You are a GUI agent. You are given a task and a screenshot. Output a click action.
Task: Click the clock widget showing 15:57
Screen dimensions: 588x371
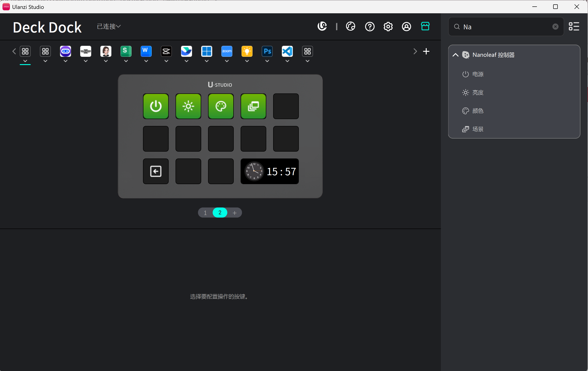(x=269, y=171)
